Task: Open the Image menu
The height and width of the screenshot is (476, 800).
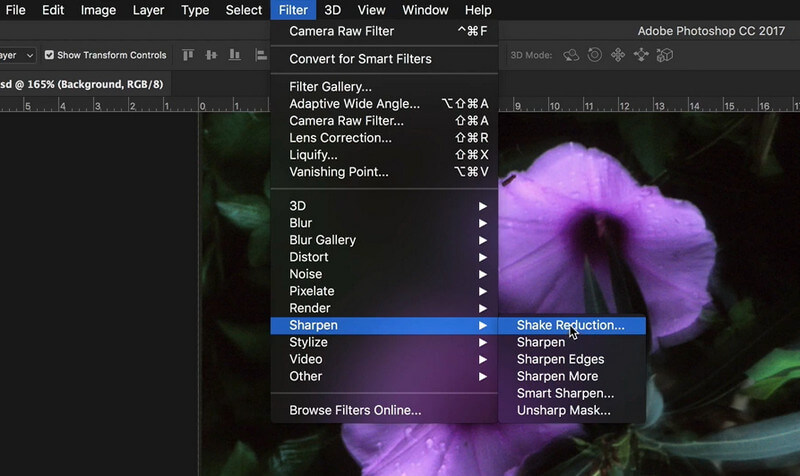Action: (98, 10)
